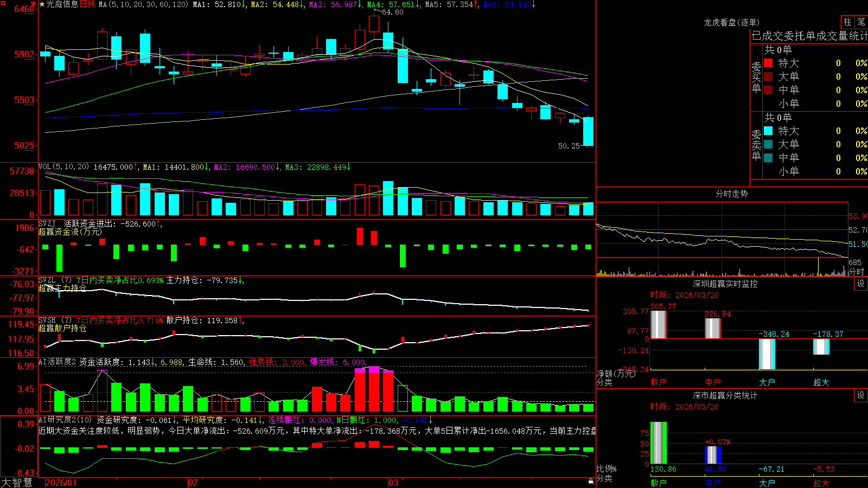The image size is (868, 488).
Task: Click the 超赢资金流(万元) label
Action: [70, 232]
